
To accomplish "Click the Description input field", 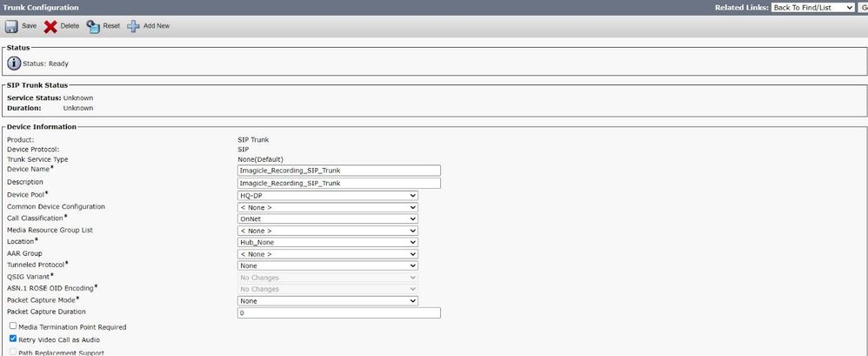I will [x=339, y=183].
